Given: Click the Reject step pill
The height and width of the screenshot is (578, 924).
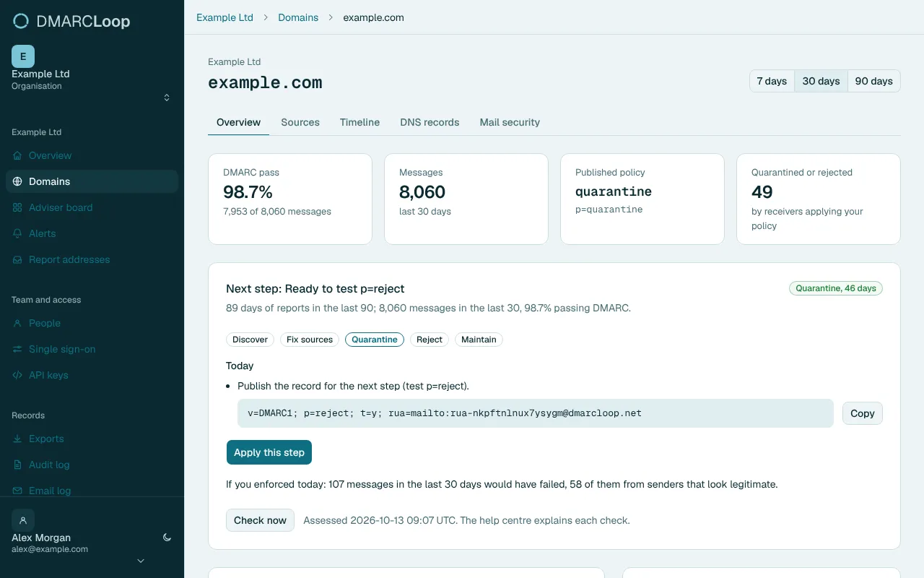Looking at the screenshot, I should click(430, 340).
